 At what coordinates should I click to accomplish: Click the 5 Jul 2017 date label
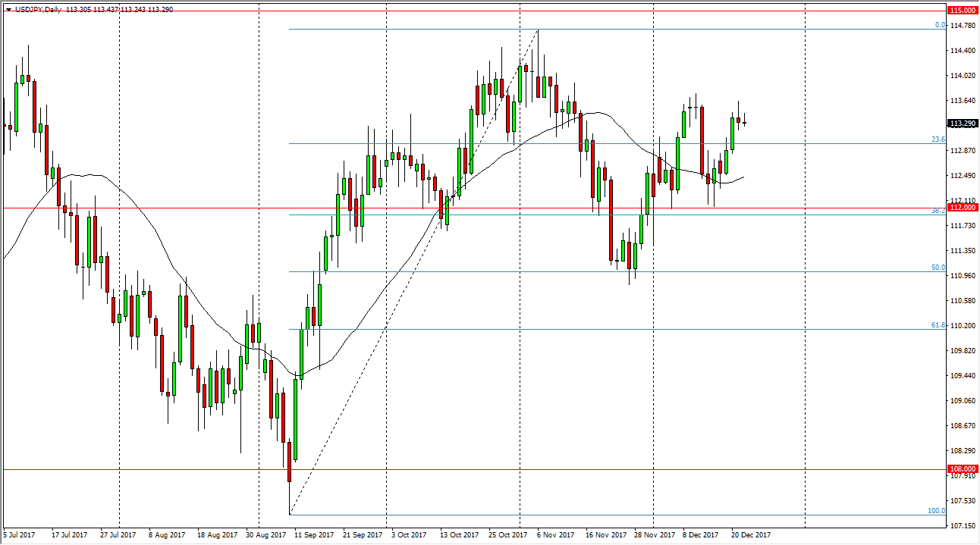(x=20, y=535)
